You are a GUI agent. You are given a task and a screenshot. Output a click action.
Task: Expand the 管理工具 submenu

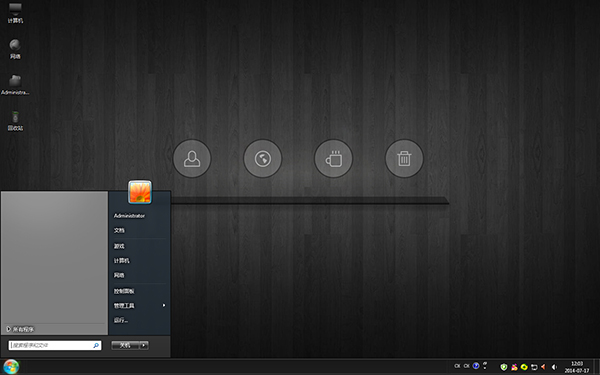(x=140, y=306)
